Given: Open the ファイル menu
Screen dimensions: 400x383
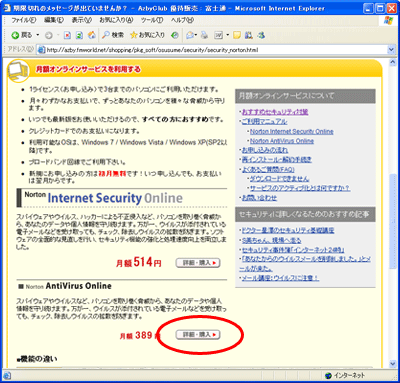Looking at the screenshot, I should coord(24,20).
